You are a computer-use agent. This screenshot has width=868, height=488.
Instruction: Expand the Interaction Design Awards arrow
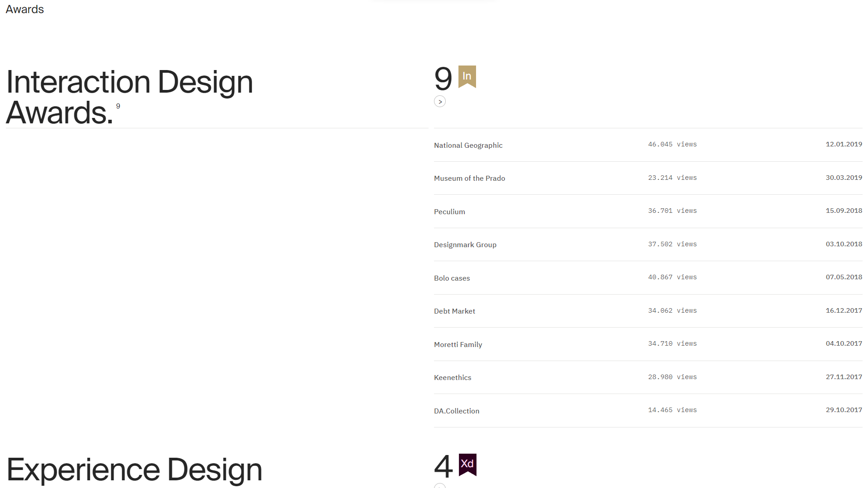pyautogui.click(x=440, y=102)
